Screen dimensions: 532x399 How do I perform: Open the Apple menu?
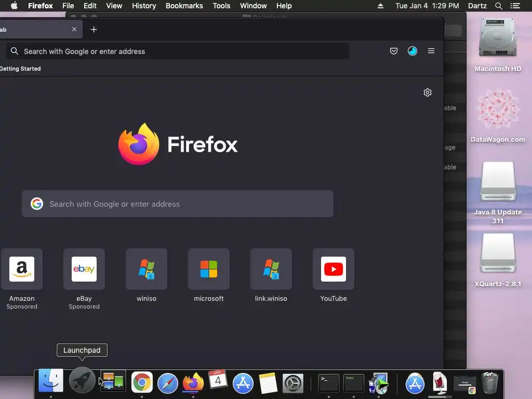pyautogui.click(x=14, y=6)
